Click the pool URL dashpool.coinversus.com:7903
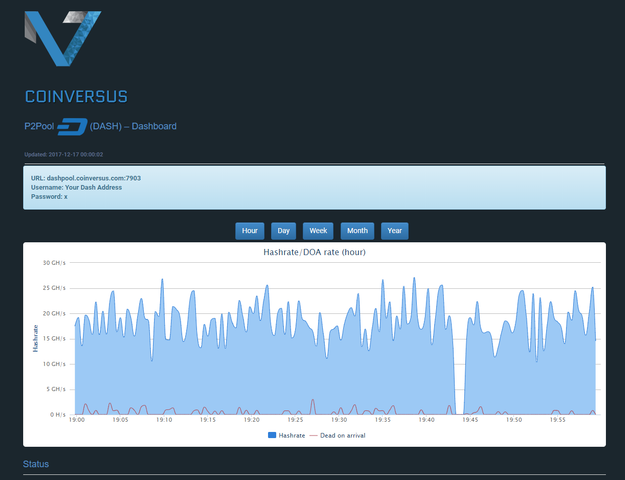Image resolution: width=625 pixels, height=480 pixels. pyautogui.click(x=85, y=178)
